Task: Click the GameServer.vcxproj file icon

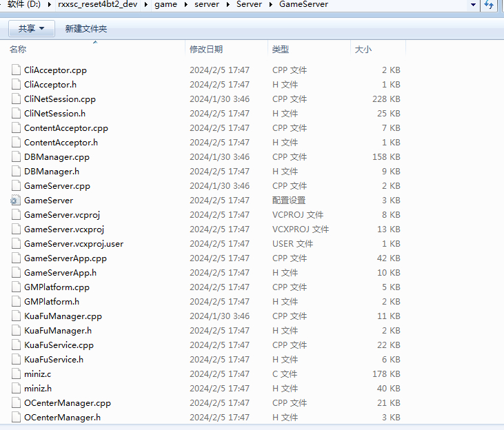Action: tap(17, 229)
